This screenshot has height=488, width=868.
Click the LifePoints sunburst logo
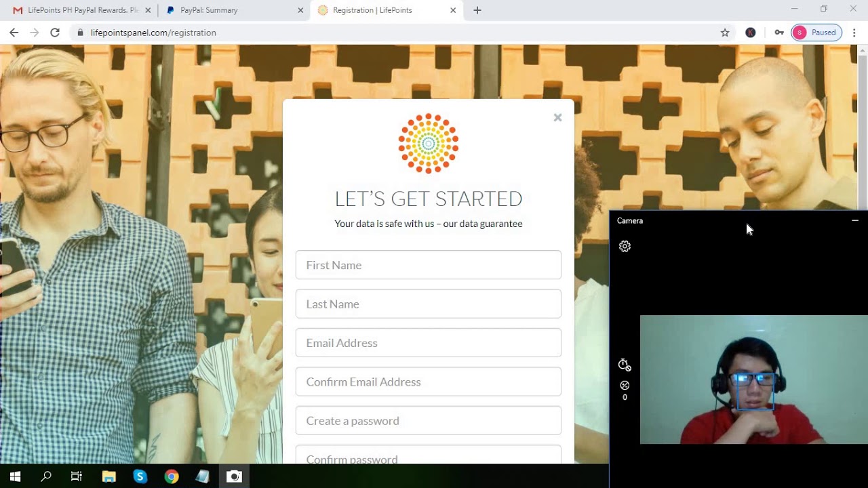click(429, 144)
